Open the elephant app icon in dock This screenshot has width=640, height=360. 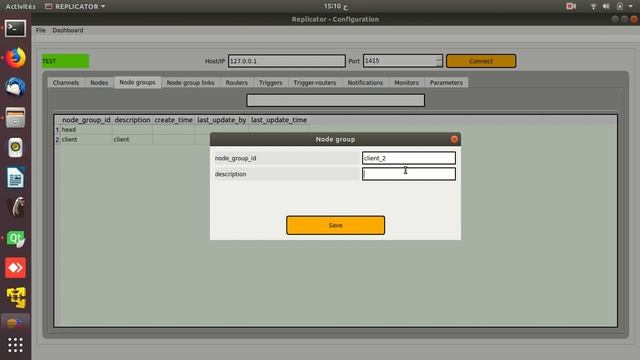(16, 207)
